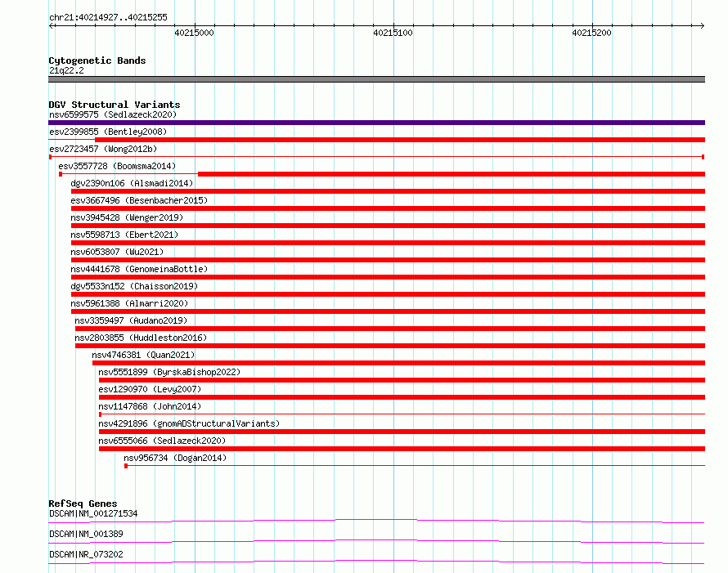Image resolution: width=728 pixels, height=573 pixels.
Task: Click the 40215000 ruler tick label
Action: point(194,33)
